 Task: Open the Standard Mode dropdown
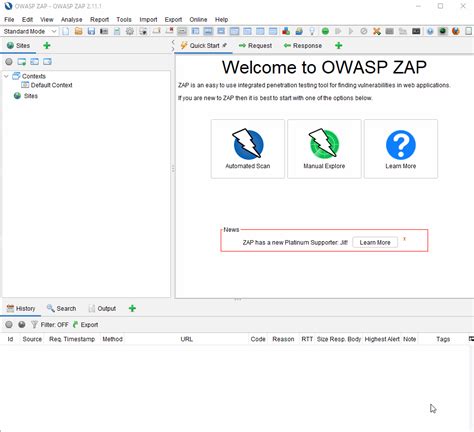click(30, 31)
